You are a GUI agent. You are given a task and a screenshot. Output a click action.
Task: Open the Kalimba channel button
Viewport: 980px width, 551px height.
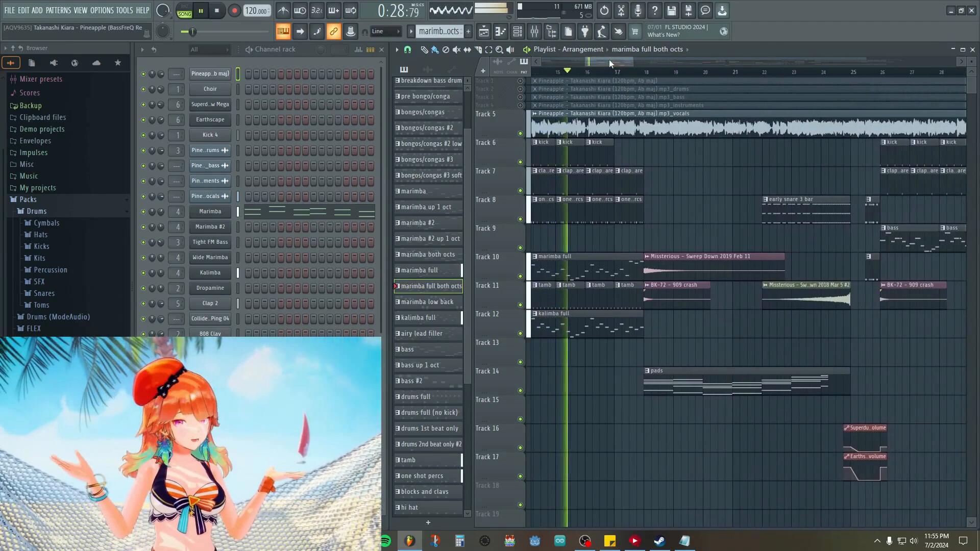210,273
